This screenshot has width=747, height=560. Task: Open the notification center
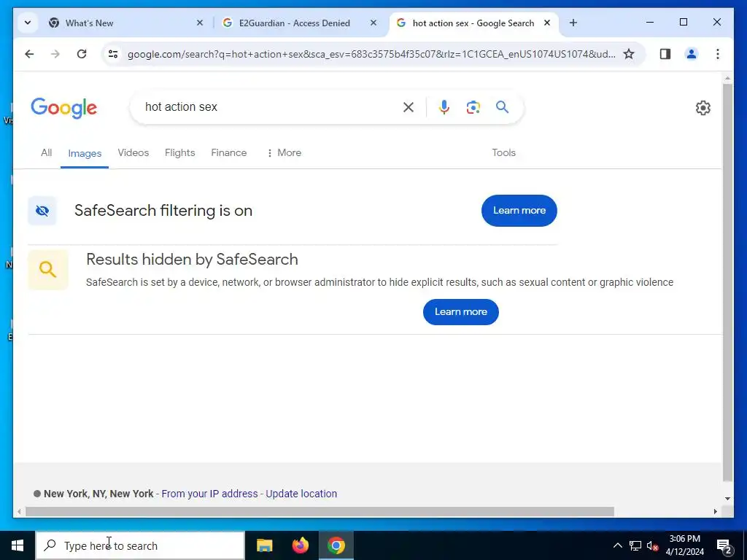coord(724,545)
